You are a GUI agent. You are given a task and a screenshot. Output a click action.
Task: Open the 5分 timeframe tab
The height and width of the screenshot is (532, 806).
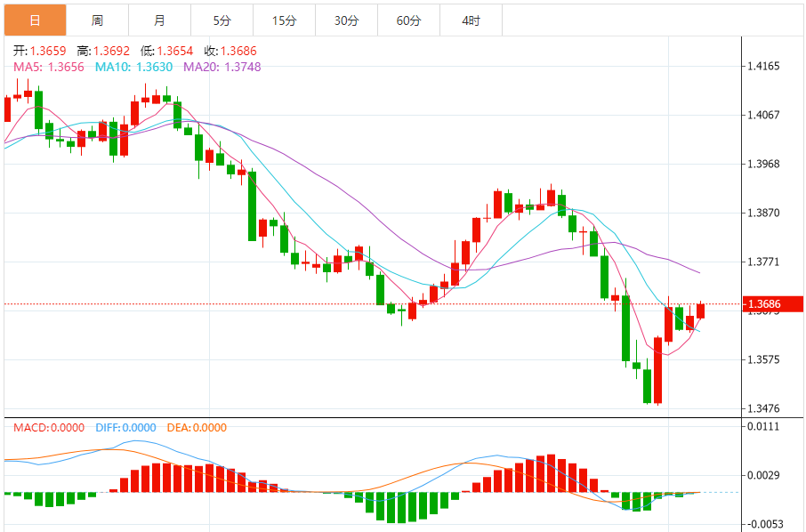tap(222, 20)
